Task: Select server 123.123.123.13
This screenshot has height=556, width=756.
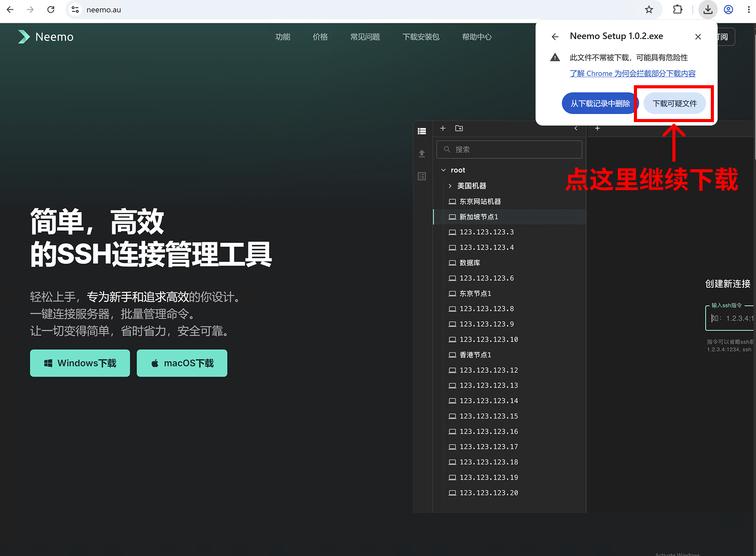Action: pyautogui.click(x=510, y=386)
